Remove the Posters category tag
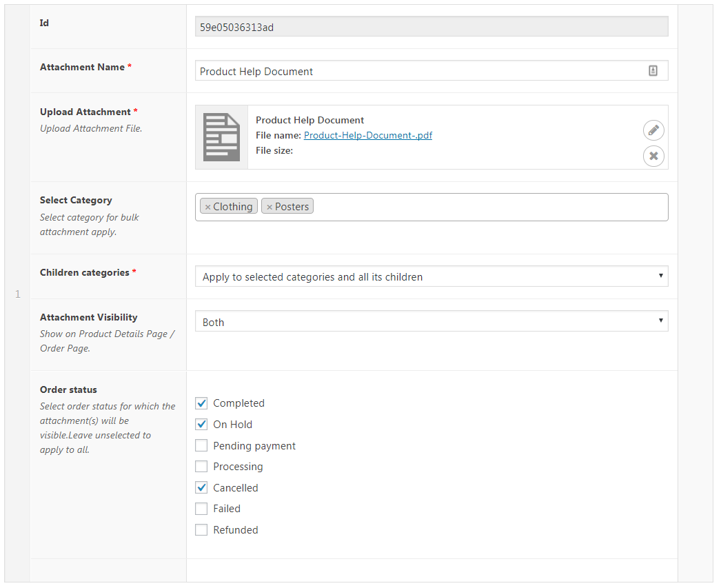 click(270, 207)
